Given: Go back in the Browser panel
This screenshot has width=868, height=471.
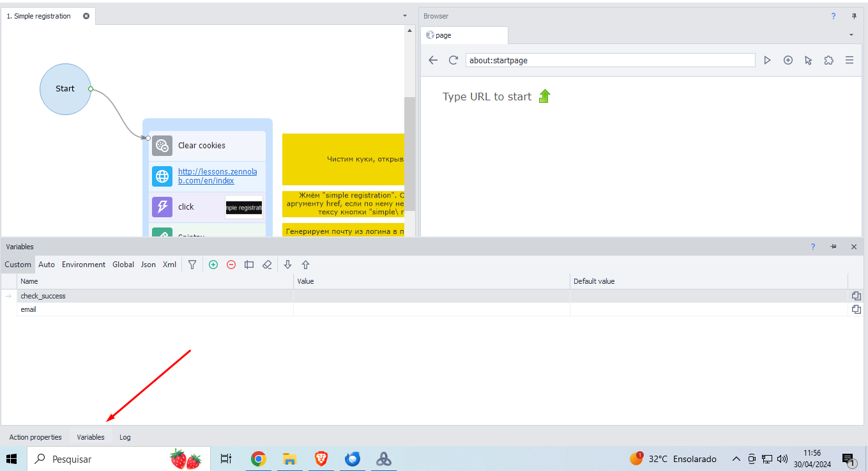Looking at the screenshot, I should click(433, 60).
